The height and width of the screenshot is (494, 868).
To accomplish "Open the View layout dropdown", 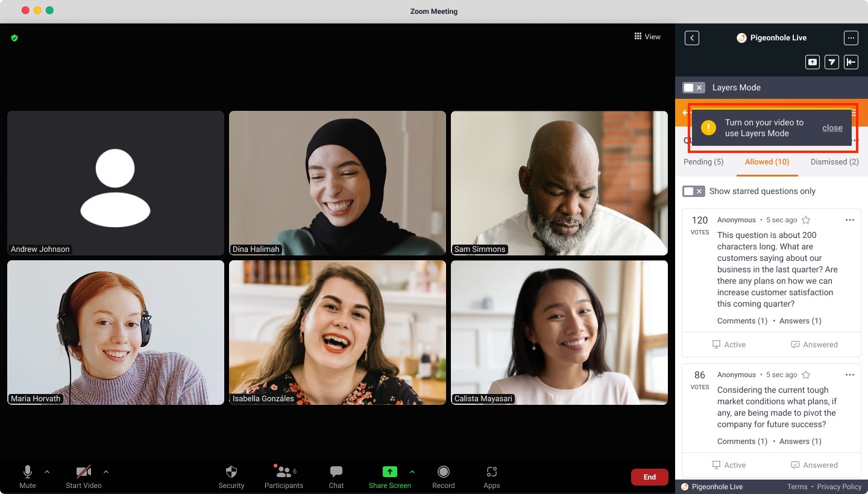I will click(x=647, y=37).
